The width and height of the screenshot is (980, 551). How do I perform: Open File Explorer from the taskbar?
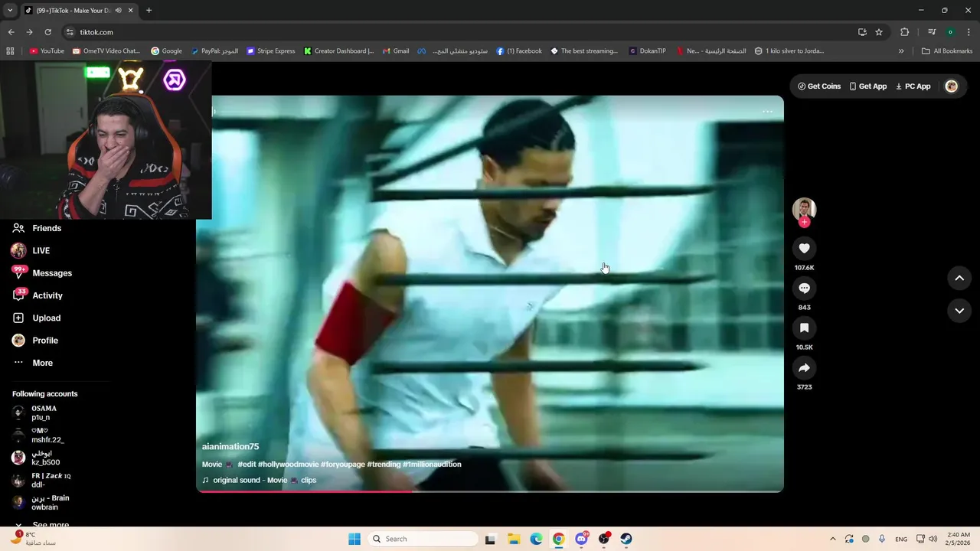(514, 539)
